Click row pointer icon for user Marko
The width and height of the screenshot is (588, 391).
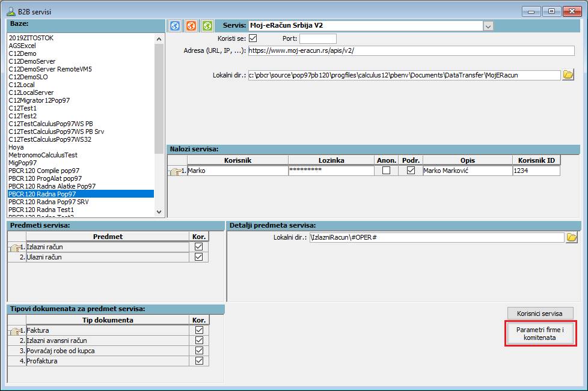(175, 171)
